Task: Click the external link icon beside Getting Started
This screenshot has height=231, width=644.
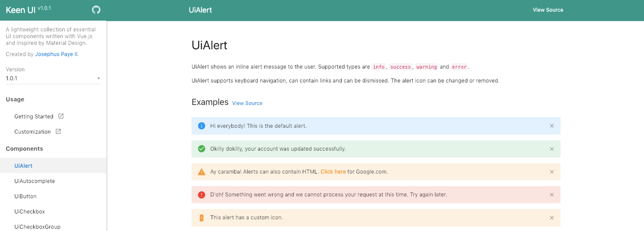Action: [61, 116]
